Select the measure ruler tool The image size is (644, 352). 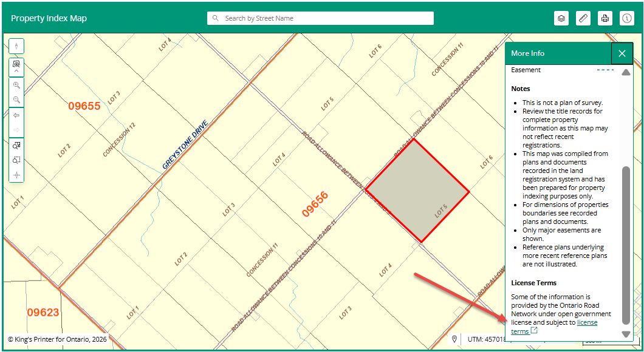583,18
